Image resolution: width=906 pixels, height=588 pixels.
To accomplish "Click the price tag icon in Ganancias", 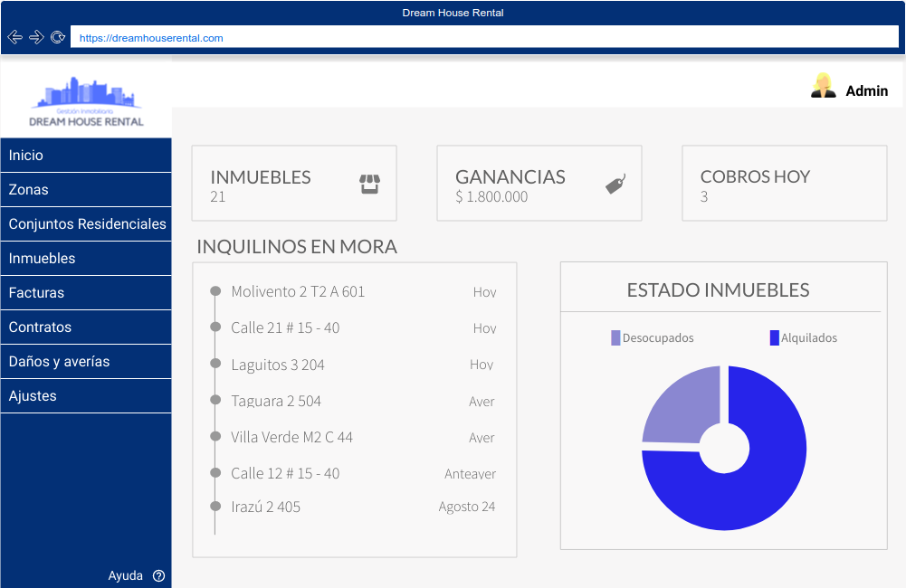I will [615, 185].
